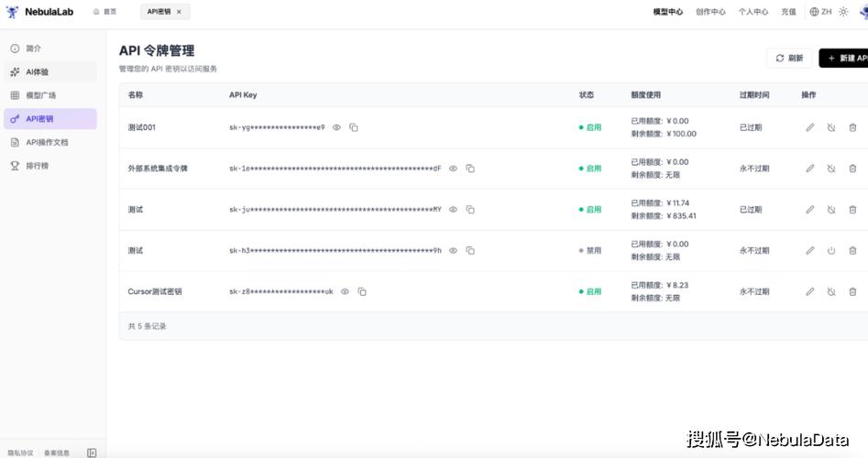Edit the disabled sk-h3 token
868x458 pixels.
point(810,251)
